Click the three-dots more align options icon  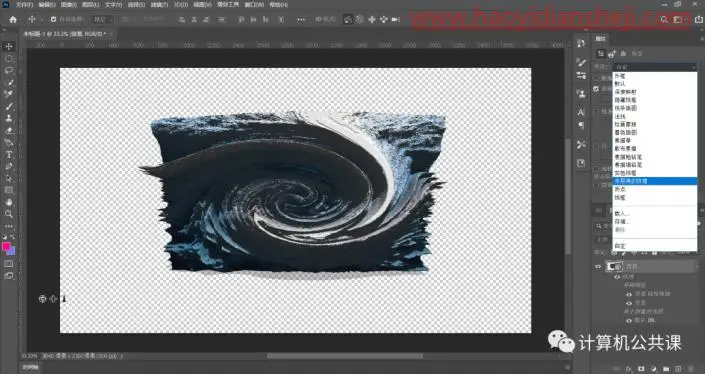(301, 20)
